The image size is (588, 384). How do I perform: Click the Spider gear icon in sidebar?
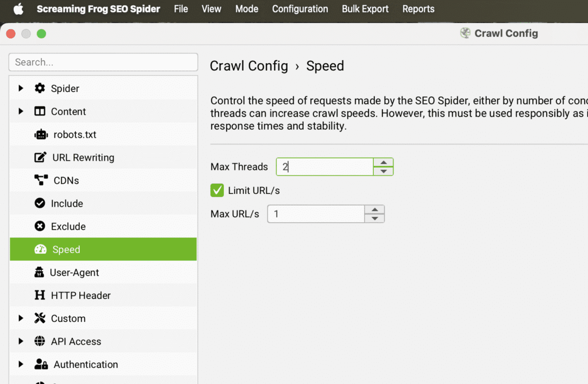[40, 88]
